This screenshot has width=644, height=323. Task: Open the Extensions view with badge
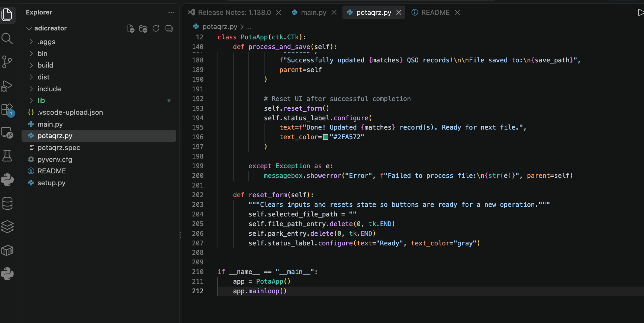coord(7,110)
